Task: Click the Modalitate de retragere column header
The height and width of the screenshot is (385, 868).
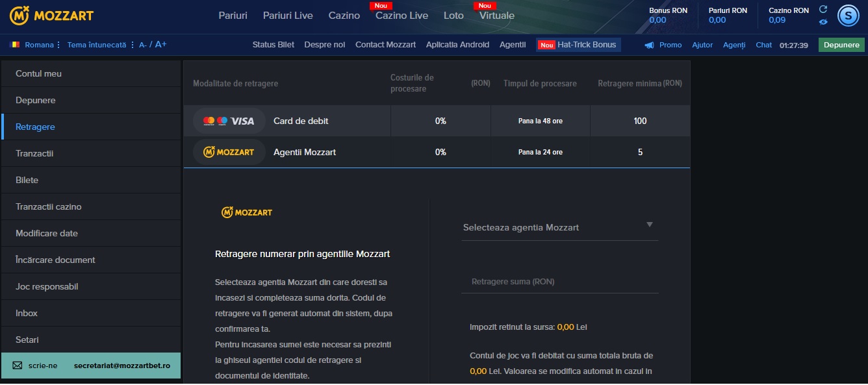Action: [x=235, y=84]
